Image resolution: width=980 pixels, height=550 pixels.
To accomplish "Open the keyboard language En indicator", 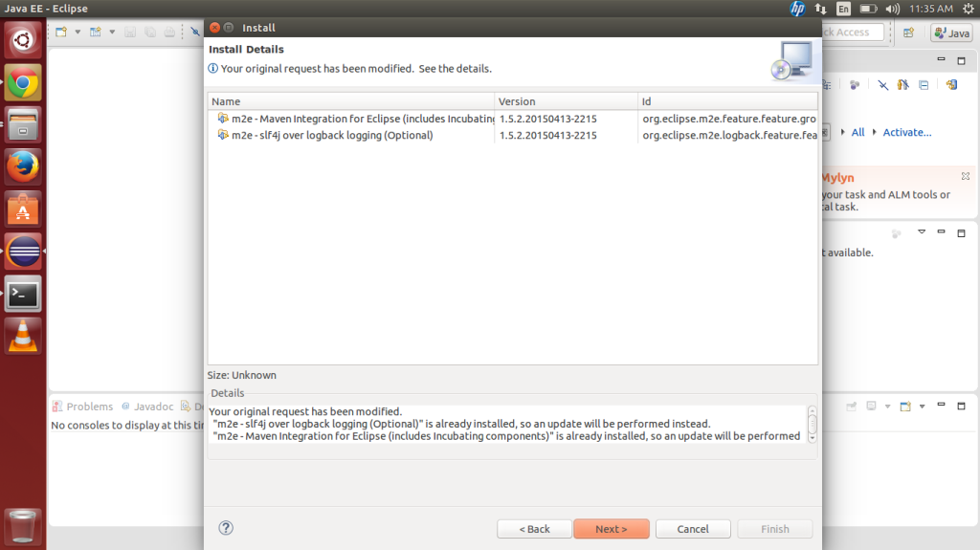I will click(844, 9).
